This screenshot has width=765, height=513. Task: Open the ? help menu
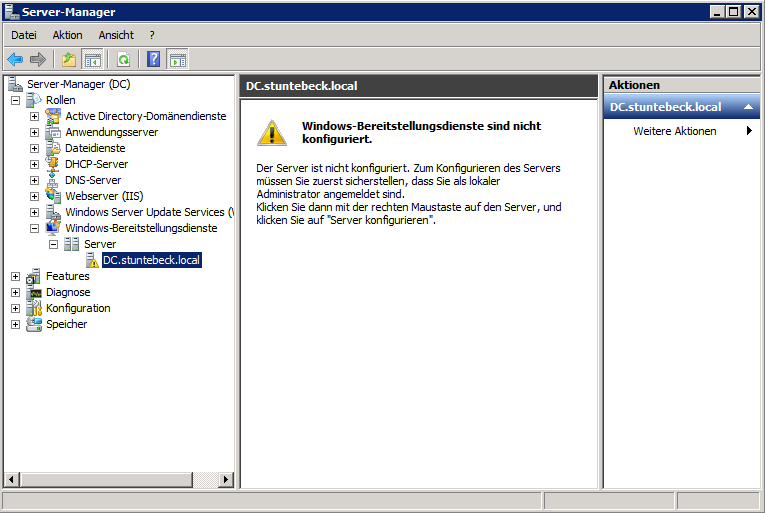(152, 35)
